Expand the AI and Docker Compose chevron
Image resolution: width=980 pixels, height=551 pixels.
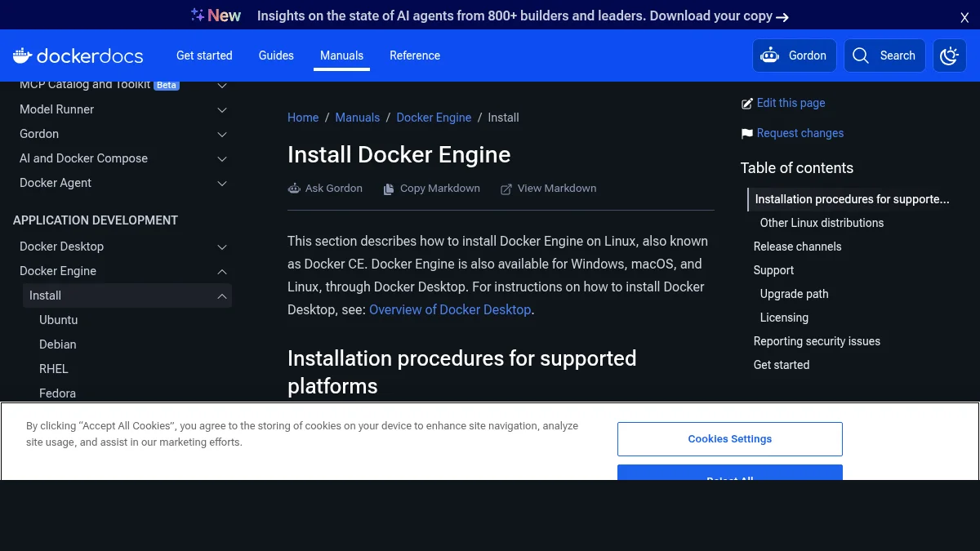pos(222,158)
